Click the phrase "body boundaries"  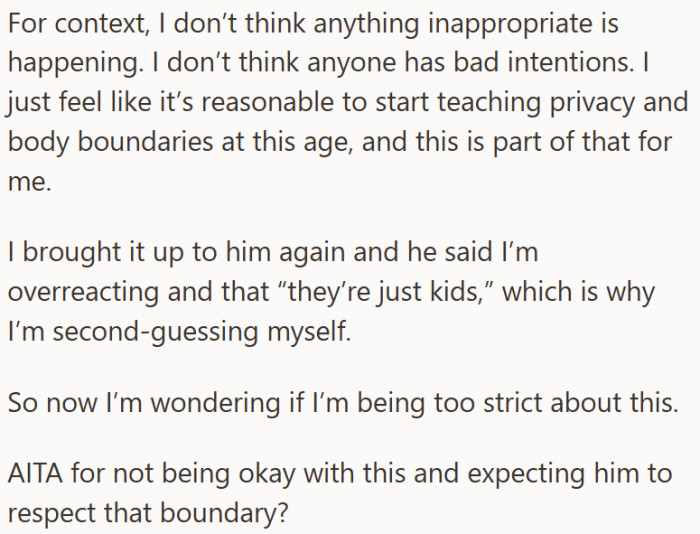pos(111,143)
